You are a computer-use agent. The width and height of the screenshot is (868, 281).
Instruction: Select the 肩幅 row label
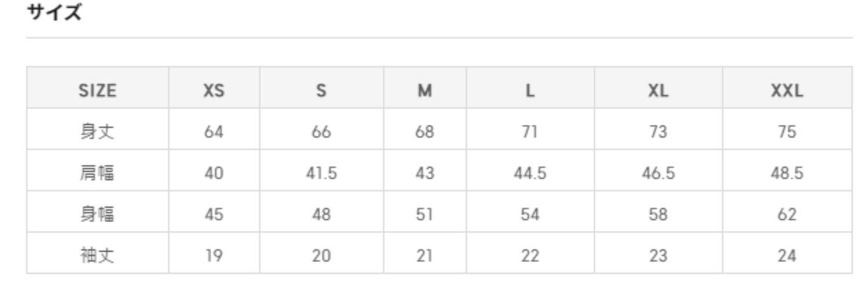[97, 173]
